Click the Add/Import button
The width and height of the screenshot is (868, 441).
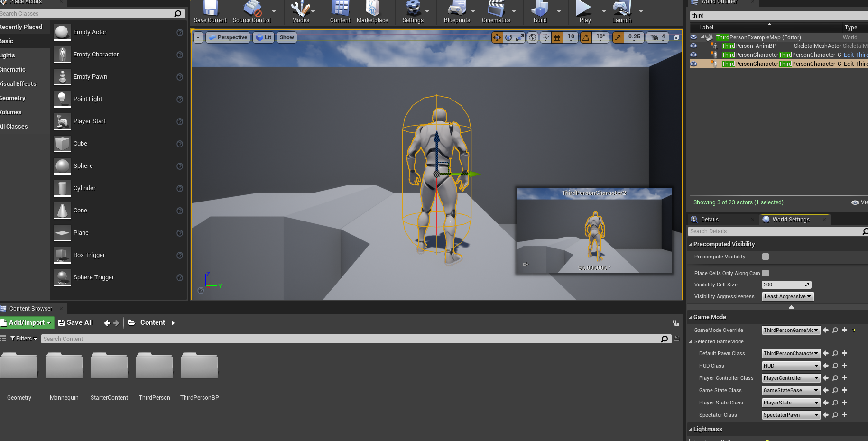27,322
